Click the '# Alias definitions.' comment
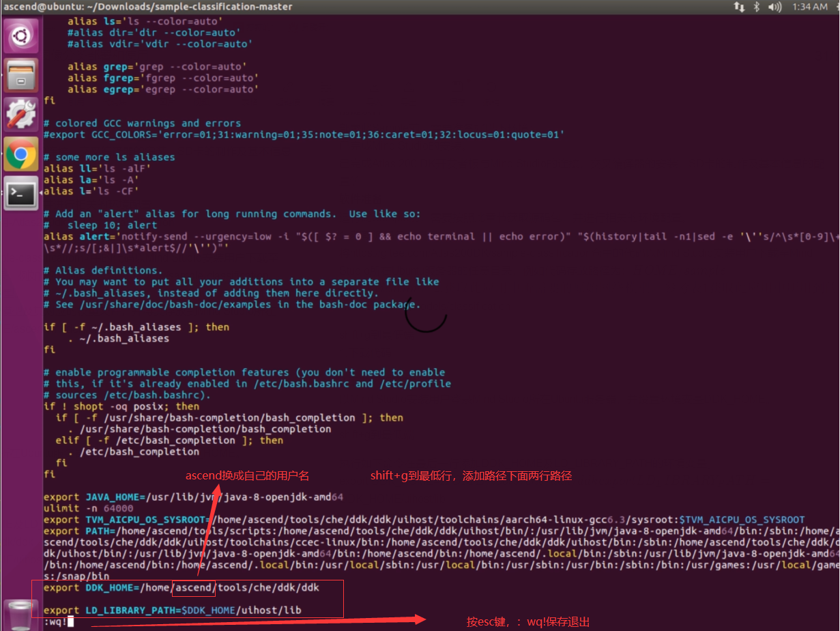Screen dimensions: 840x631 coord(103,270)
